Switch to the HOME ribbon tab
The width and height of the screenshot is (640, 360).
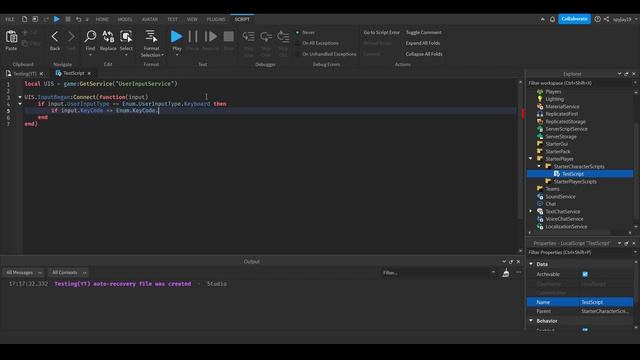[102, 19]
